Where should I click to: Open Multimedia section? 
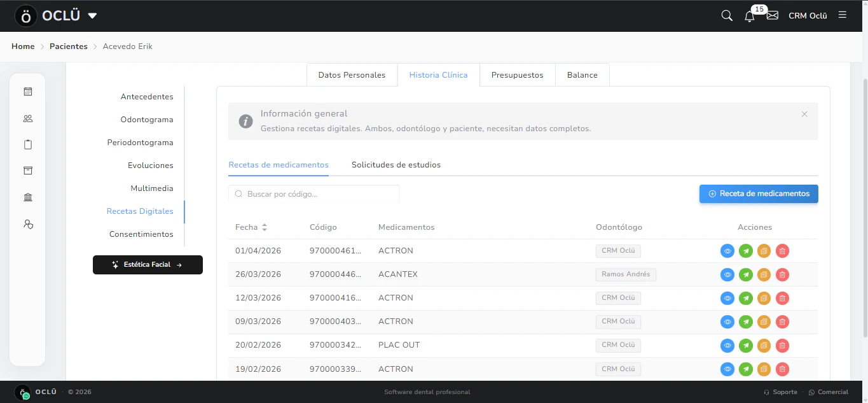152,188
